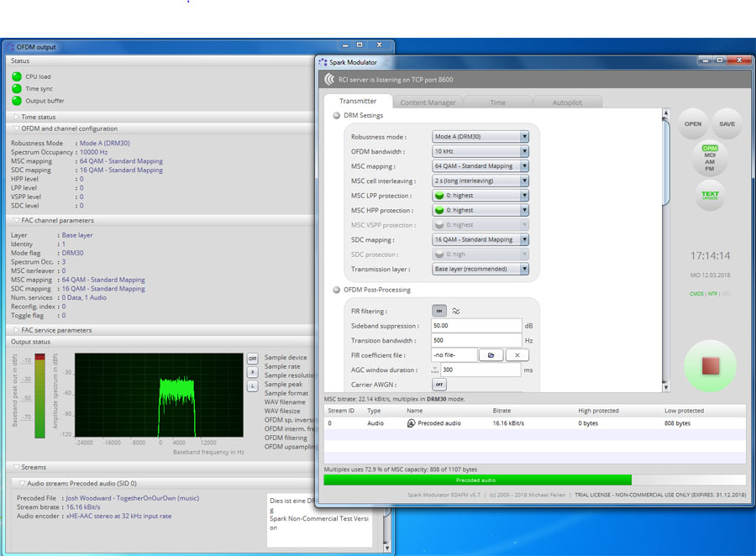
Task: Switch to the Autopilot tab
Action: tap(568, 102)
